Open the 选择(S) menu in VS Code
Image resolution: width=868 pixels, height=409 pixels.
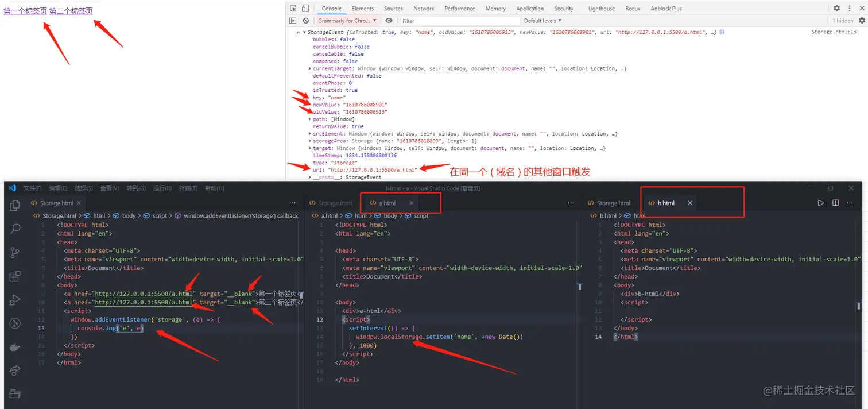pyautogui.click(x=84, y=188)
